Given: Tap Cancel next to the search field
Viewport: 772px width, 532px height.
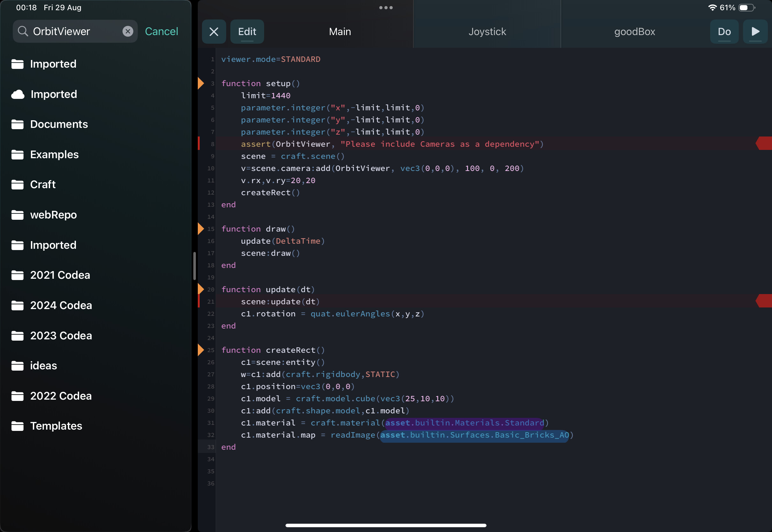Looking at the screenshot, I should pyautogui.click(x=161, y=31).
